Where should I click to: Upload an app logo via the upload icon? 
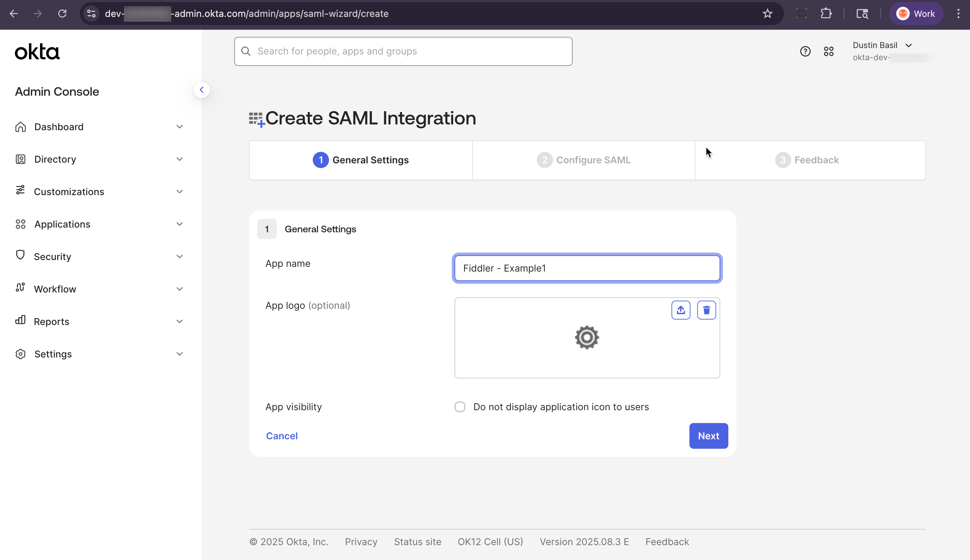[681, 310]
